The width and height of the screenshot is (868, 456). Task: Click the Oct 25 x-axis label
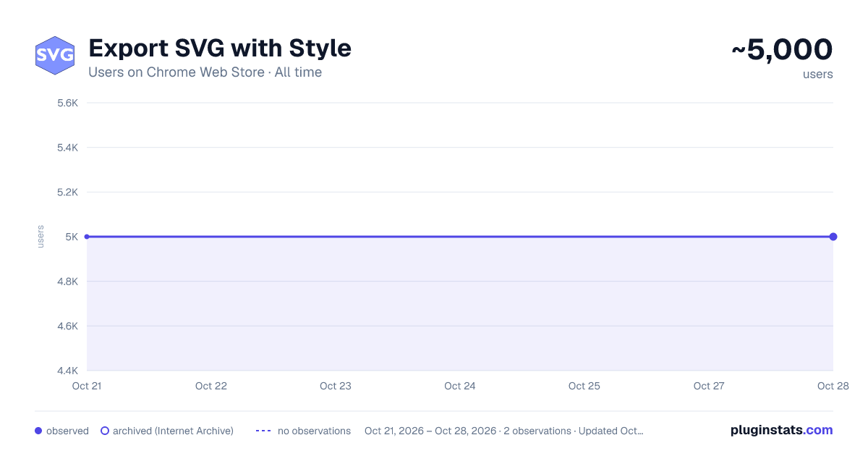[x=584, y=386]
